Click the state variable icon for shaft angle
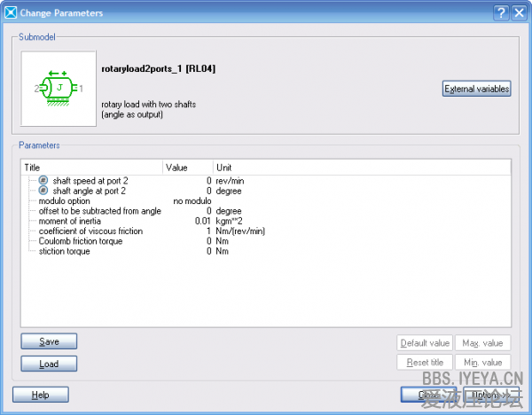Image resolution: width=532 pixels, height=415 pixels. click(x=43, y=191)
